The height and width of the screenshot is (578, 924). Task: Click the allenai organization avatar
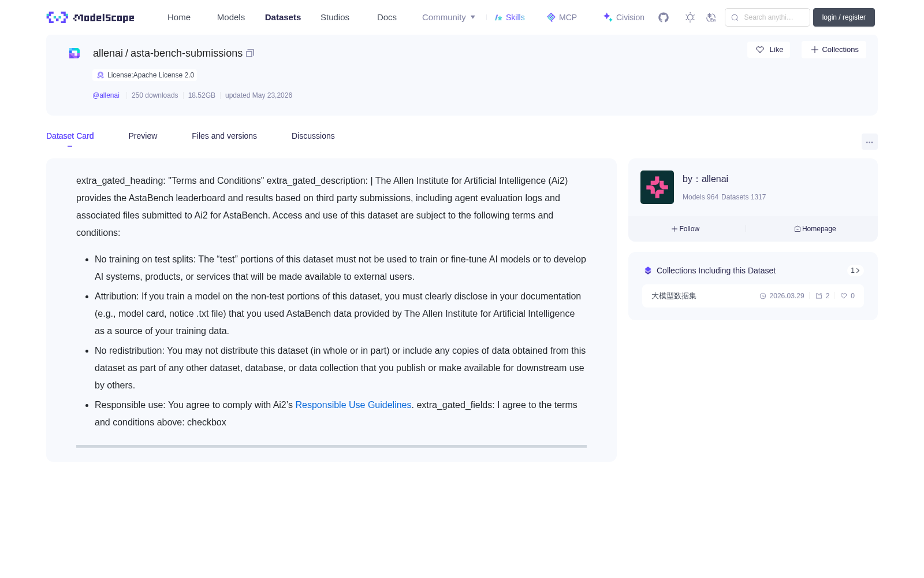coord(657,187)
